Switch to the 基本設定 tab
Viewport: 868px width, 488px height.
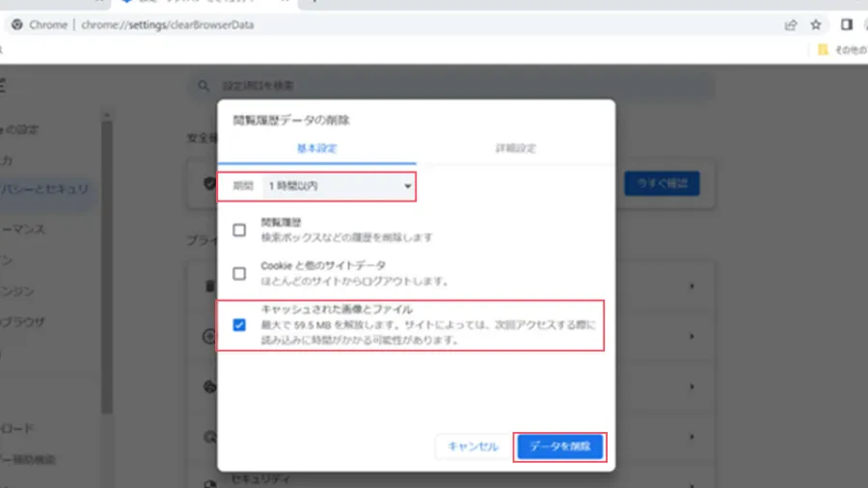(316, 149)
